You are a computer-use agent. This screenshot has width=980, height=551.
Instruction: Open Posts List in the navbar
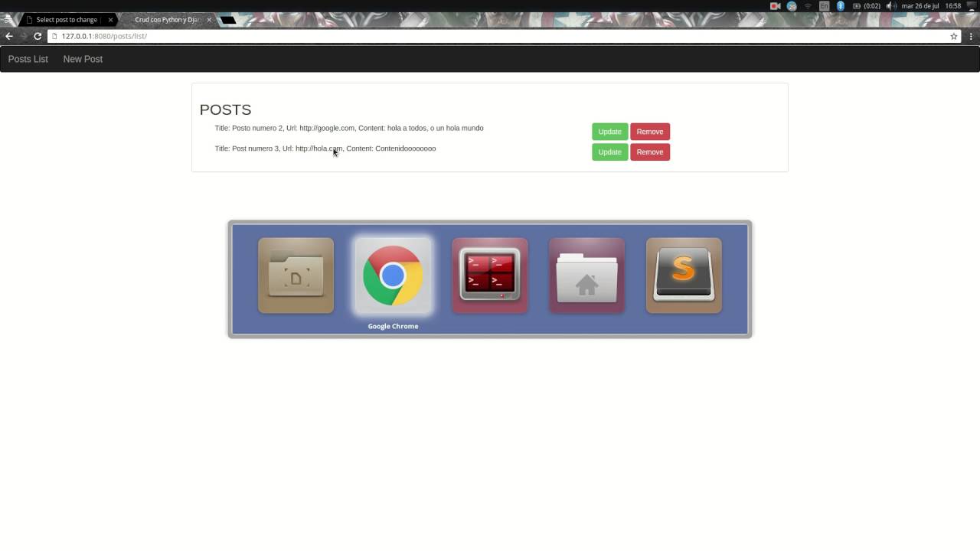click(28, 59)
